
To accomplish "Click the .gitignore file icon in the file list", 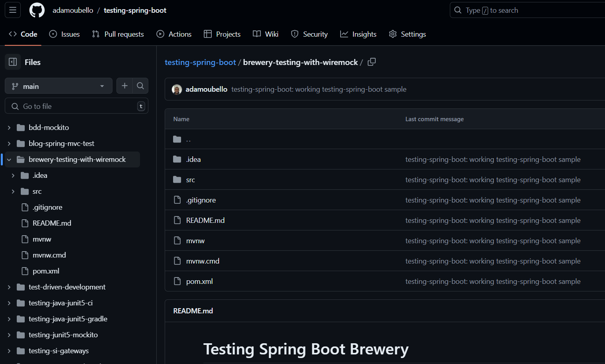I will [x=177, y=200].
